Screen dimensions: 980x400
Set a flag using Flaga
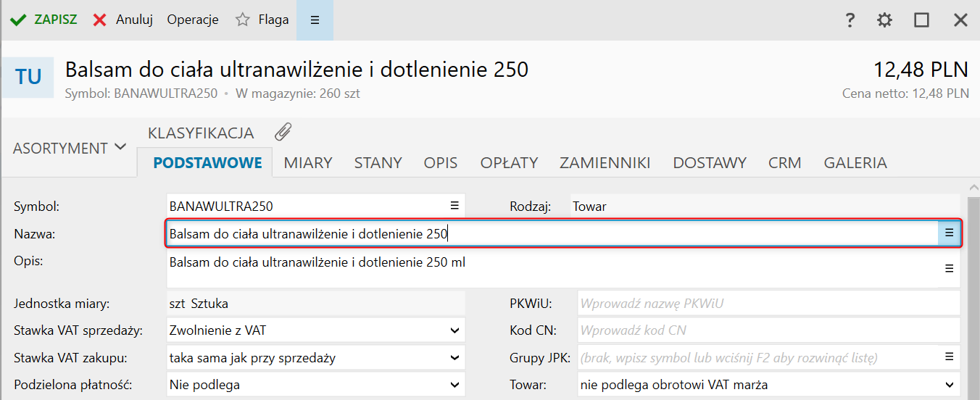[x=262, y=20]
